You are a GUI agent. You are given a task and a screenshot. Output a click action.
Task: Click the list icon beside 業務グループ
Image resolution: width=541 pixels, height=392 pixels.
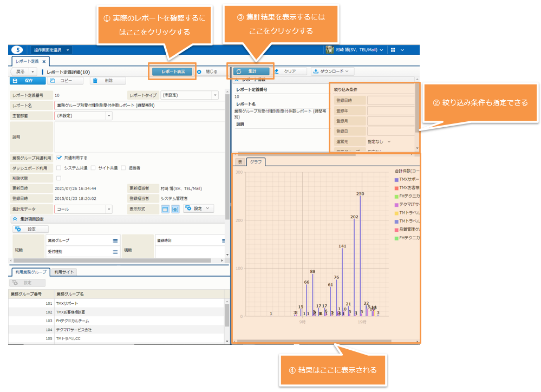[x=115, y=240]
